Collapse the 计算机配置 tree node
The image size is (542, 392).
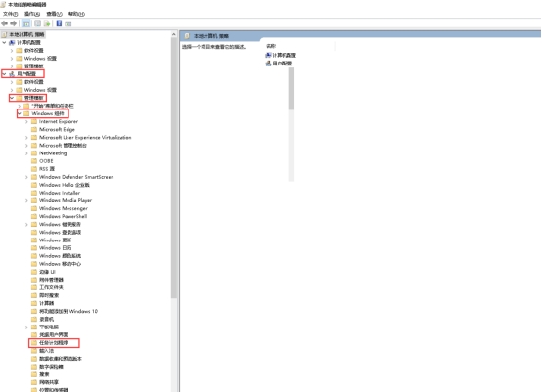click(4, 42)
